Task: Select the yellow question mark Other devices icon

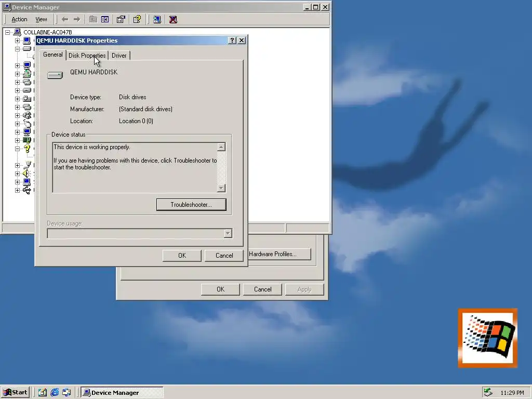Action: tap(27, 149)
